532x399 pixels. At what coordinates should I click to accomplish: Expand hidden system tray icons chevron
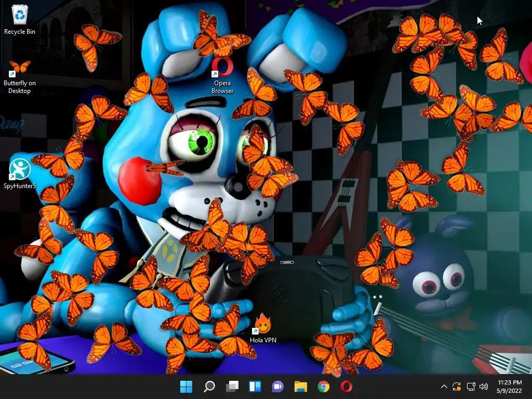(x=444, y=387)
